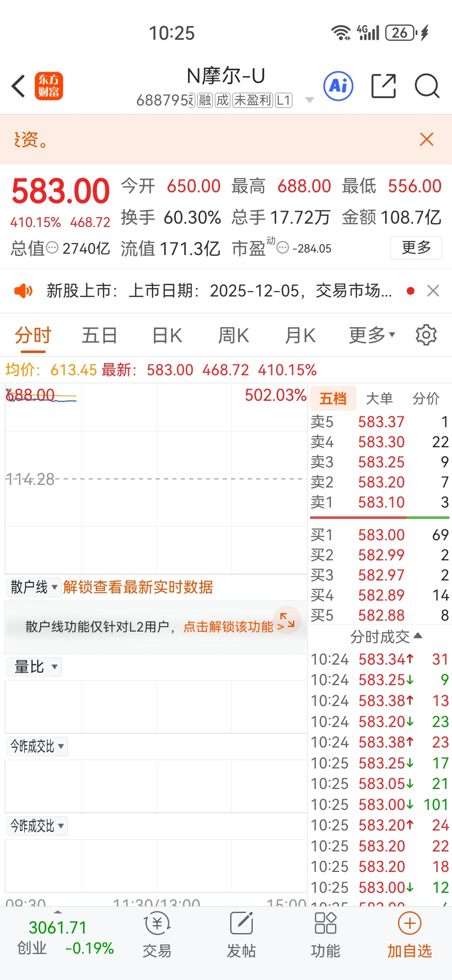Open the 量比 indicator dropdown
Viewport: 452px width, 980px height.
tap(34, 667)
